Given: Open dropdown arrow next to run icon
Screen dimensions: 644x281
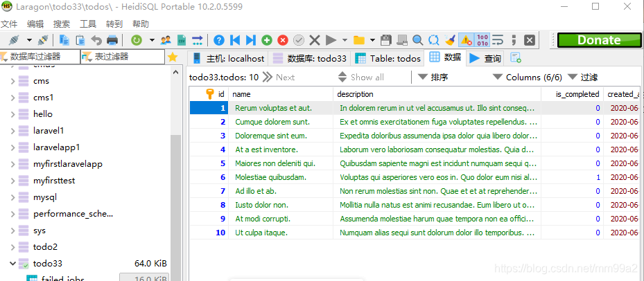Looking at the screenshot, I should tap(345, 39).
